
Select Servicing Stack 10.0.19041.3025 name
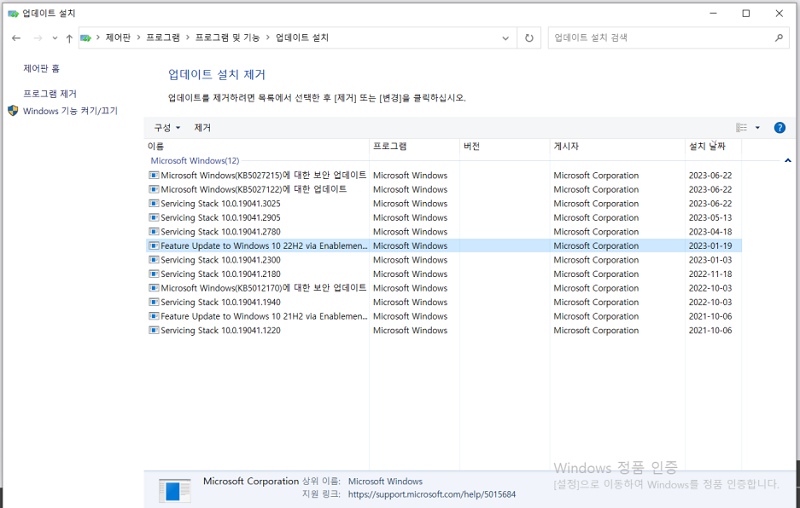[x=220, y=204]
